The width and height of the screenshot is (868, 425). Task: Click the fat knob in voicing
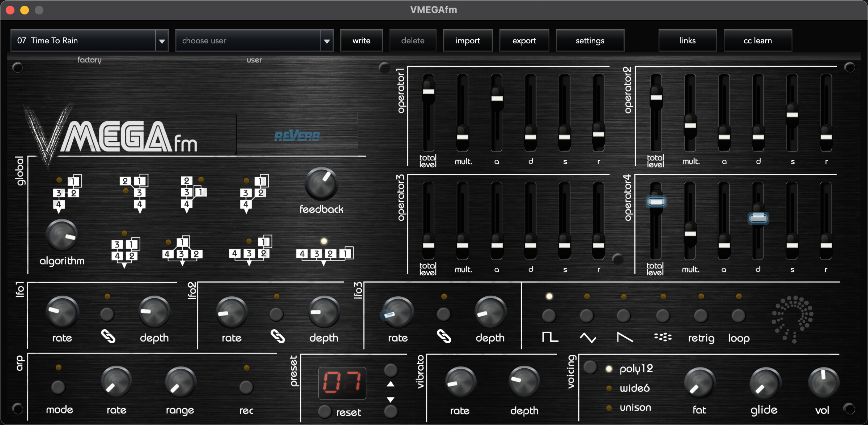[699, 383]
